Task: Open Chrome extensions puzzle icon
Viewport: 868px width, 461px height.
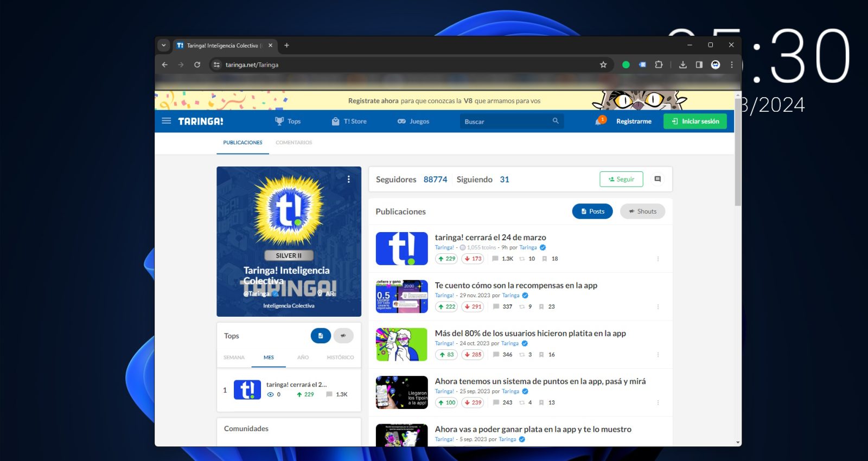Action: click(x=659, y=65)
